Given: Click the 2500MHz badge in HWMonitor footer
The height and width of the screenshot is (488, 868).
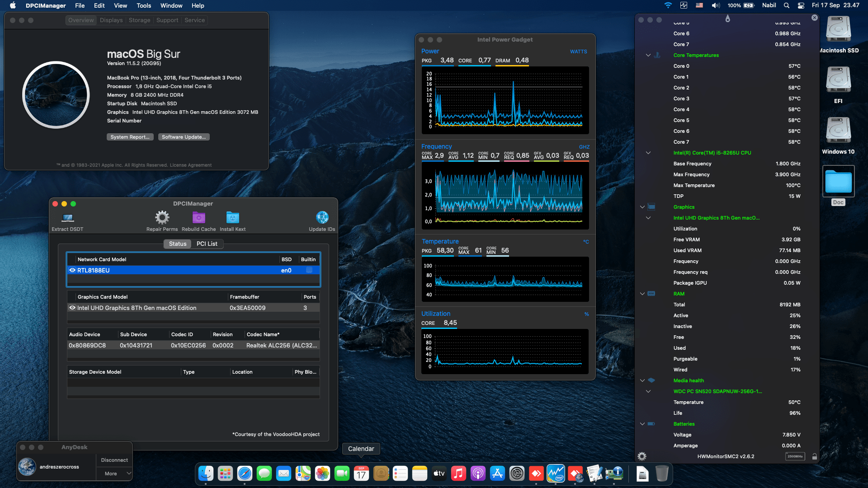Looking at the screenshot, I should click(795, 456).
